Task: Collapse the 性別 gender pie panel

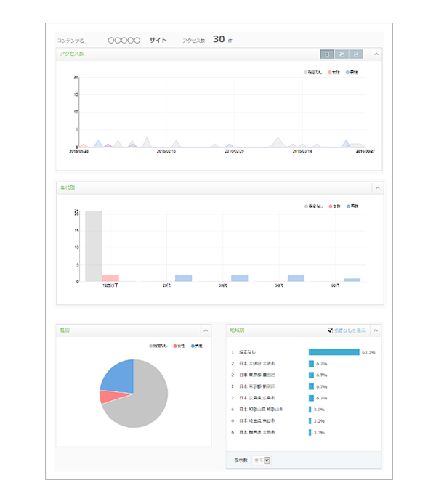Action: [206, 330]
